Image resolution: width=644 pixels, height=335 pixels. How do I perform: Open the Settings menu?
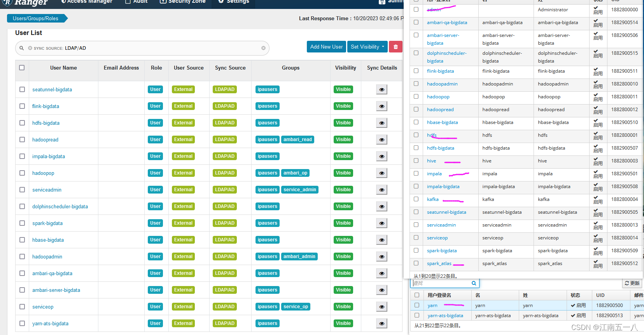(234, 2)
